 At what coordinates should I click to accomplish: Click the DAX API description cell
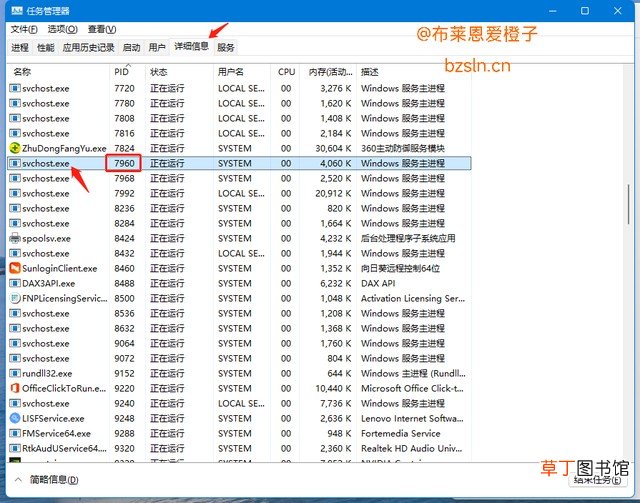coord(378,283)
